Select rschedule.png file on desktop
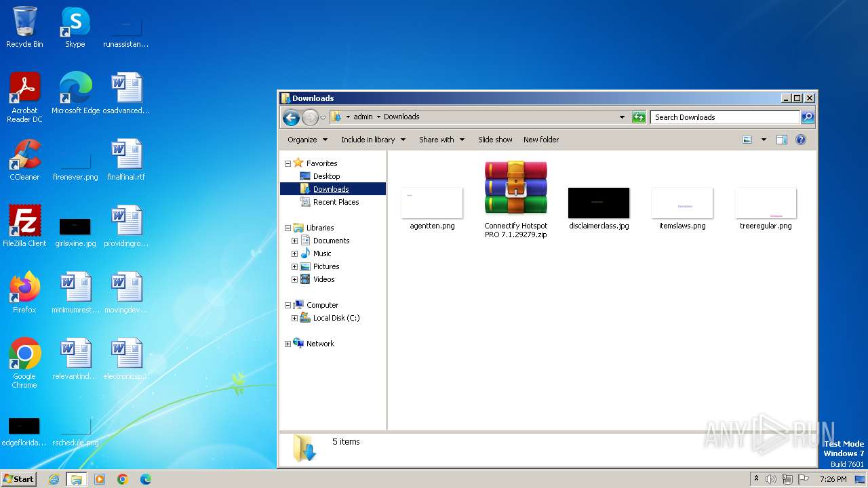The height and width of the screenshot is (488, 868). pos(75,431)
